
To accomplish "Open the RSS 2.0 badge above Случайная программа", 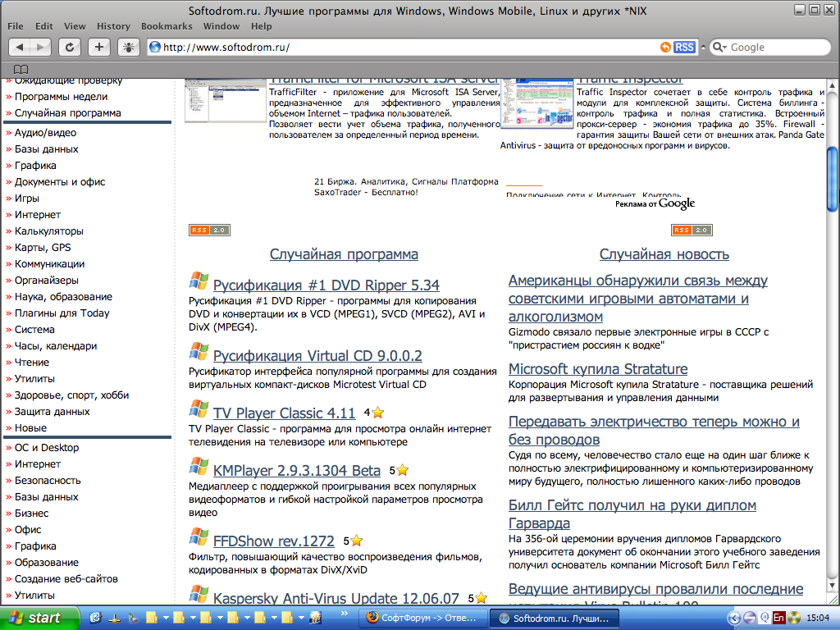I will [x=209, y=230].
